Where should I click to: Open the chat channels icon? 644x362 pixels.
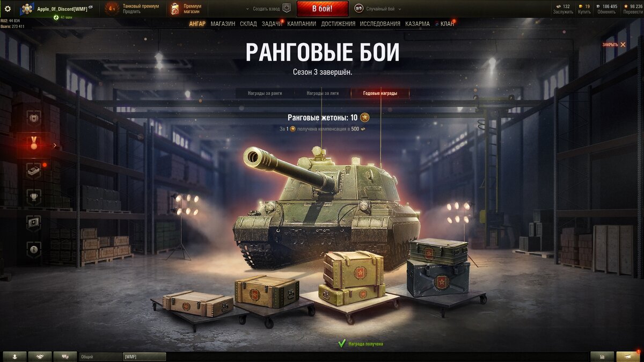click(65, 356)
